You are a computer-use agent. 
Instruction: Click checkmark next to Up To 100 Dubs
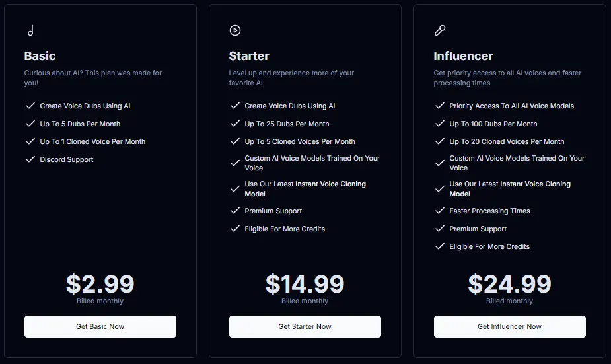(x=440, y=124)
